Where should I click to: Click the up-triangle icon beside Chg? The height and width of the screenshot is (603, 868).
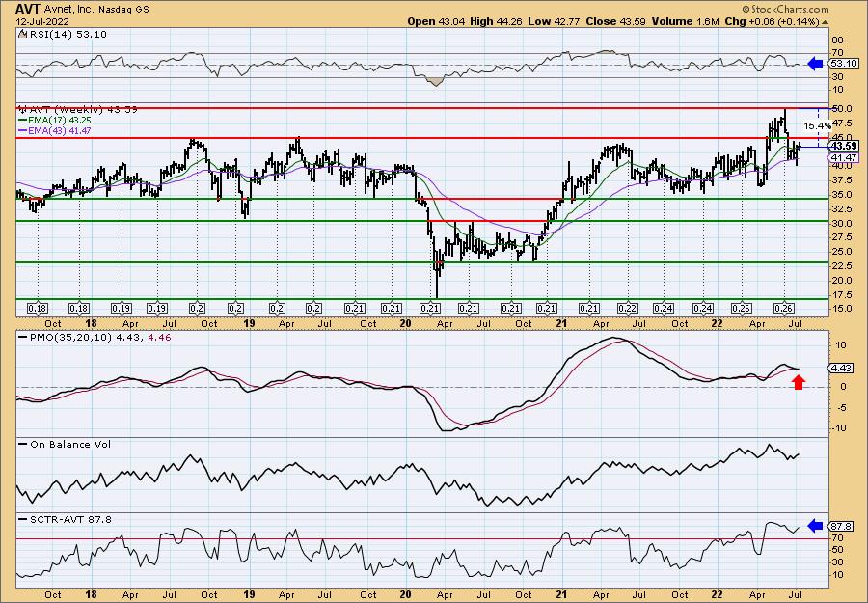[825, 22]
